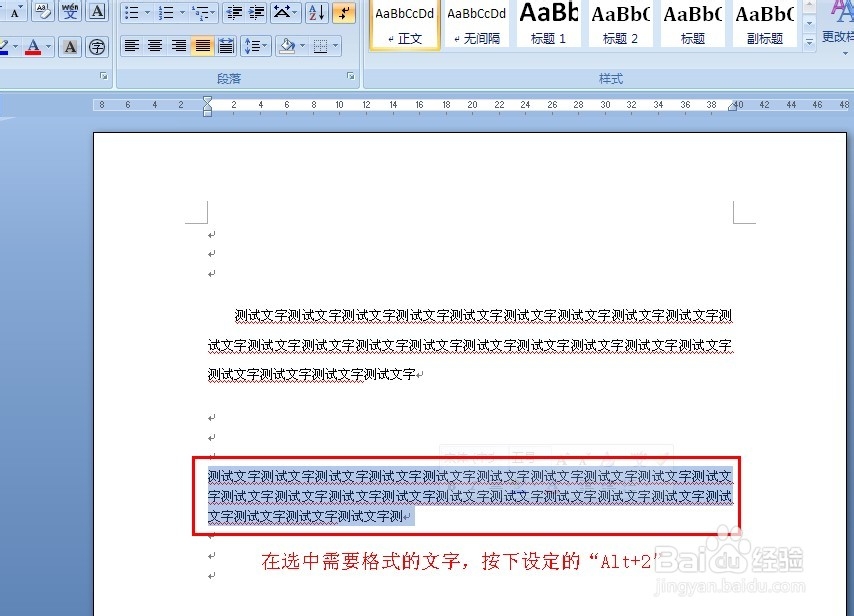Toggle distributed text alignment
The image size is (854, 616).
click(x=225, y=45)
